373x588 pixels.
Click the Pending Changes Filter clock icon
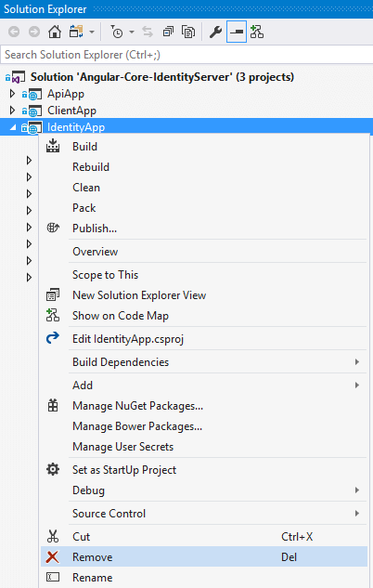coord(117,33)
